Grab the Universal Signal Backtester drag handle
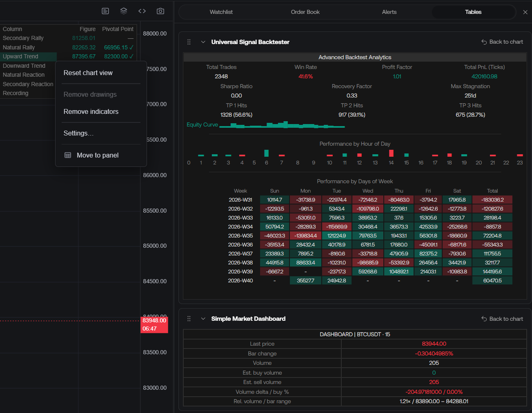The height and width of the screenshot is (413, 532). [x=189, y=42]
